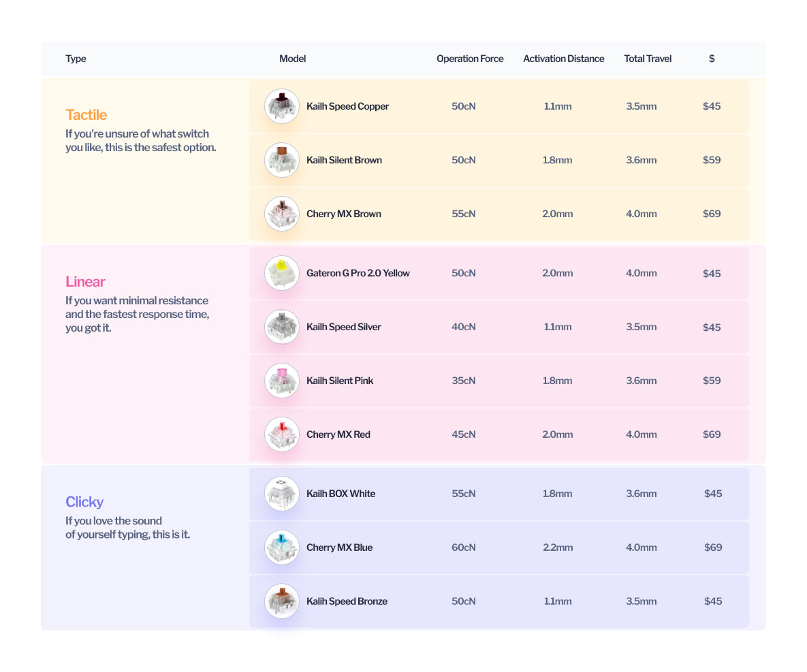Select the Total Travel column header

point(648,59)
